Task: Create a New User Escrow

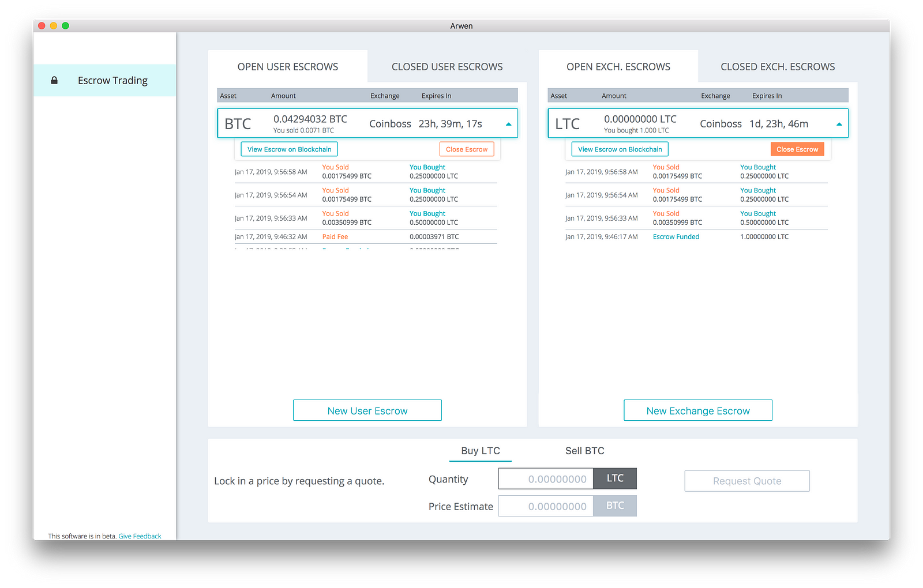Action: coord(367,410)
